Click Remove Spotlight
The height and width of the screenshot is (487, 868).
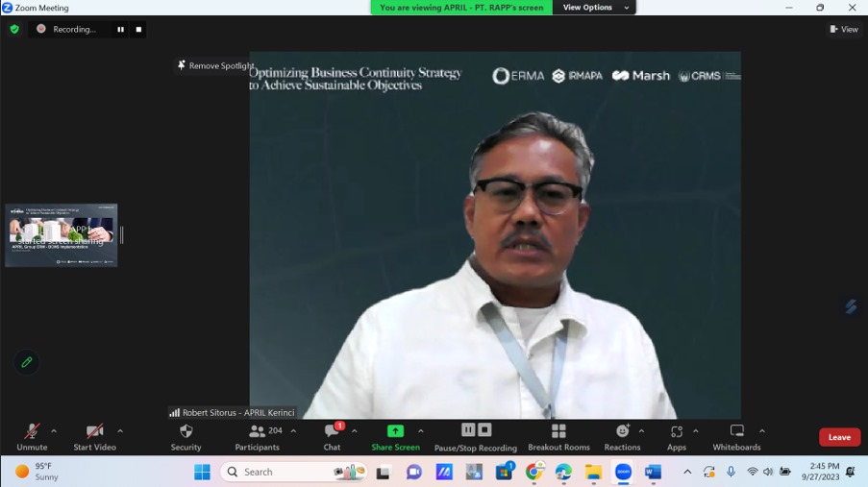(x=214, y=65)
